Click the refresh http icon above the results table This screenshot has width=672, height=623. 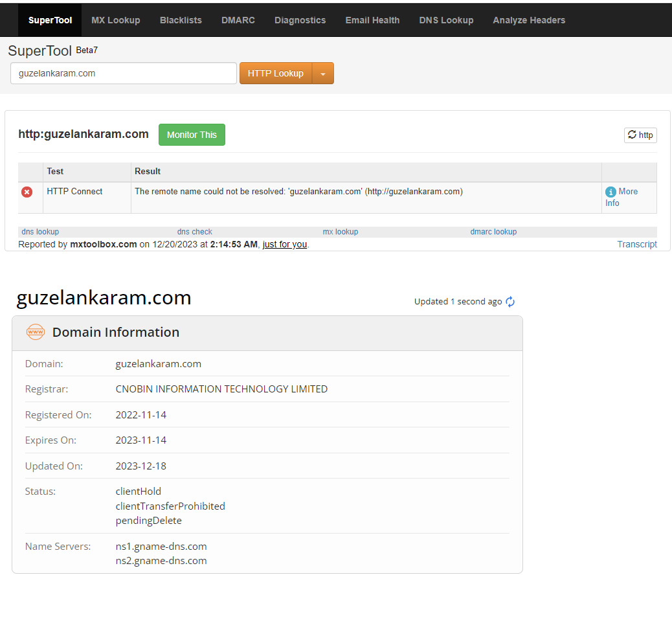(x=640, y=135)
